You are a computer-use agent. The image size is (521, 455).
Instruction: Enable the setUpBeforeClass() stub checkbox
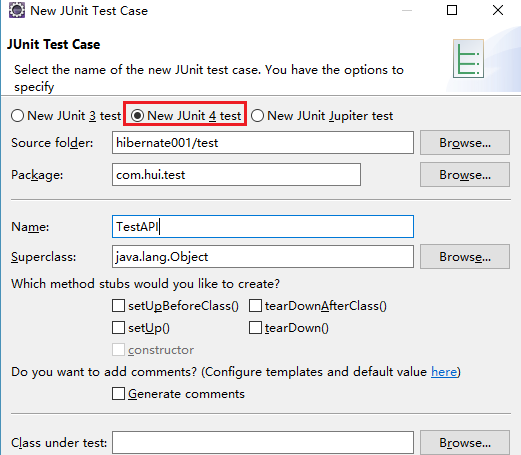(118, 306)
